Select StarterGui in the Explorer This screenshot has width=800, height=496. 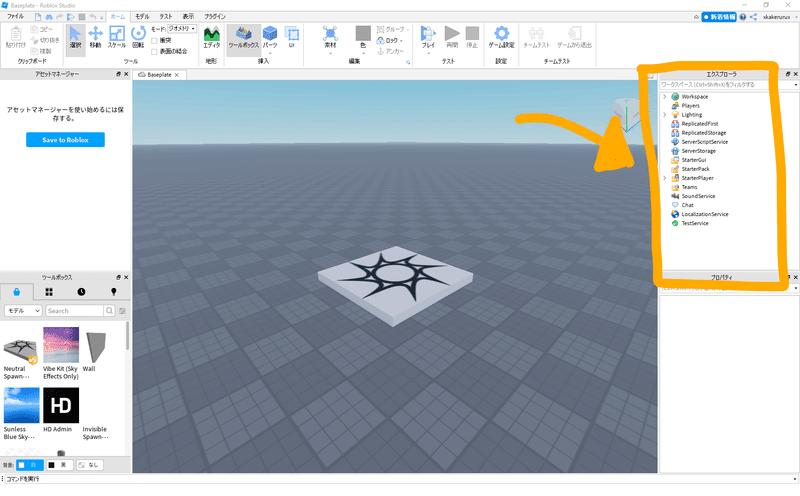[x=694, y=160]
